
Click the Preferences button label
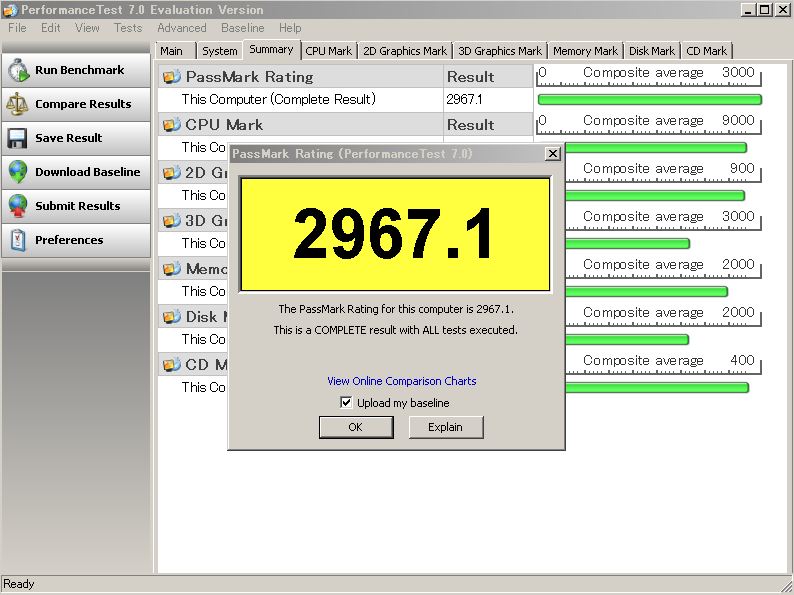[x=69, y=240]
